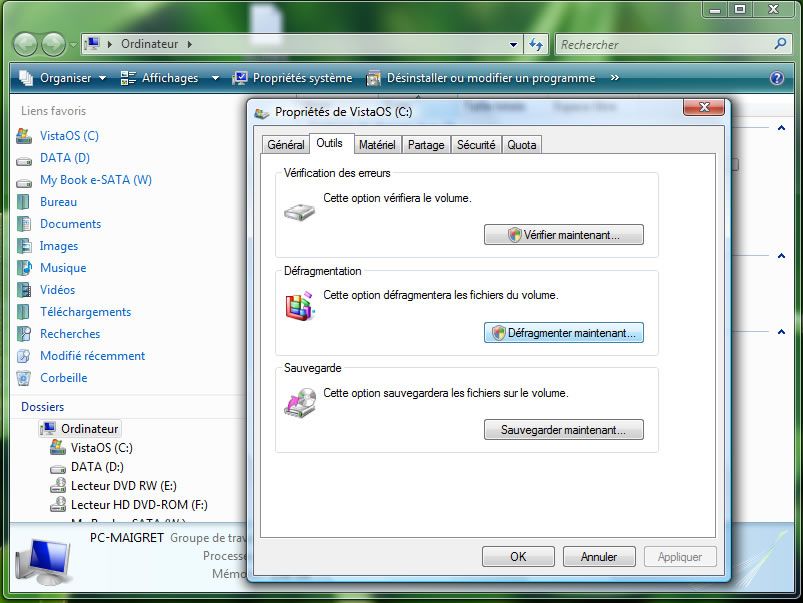Click the Explorer back navigation arrow
This screenshot has height=603, width=803.
[x=25, y=45]
